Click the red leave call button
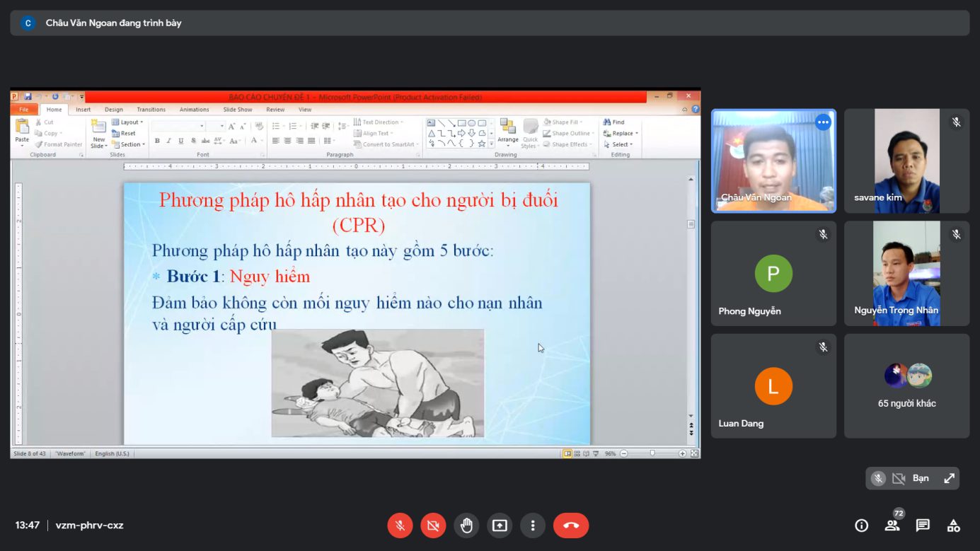The width and height of the screenshot is (980, 551). (x=570, y=526)
